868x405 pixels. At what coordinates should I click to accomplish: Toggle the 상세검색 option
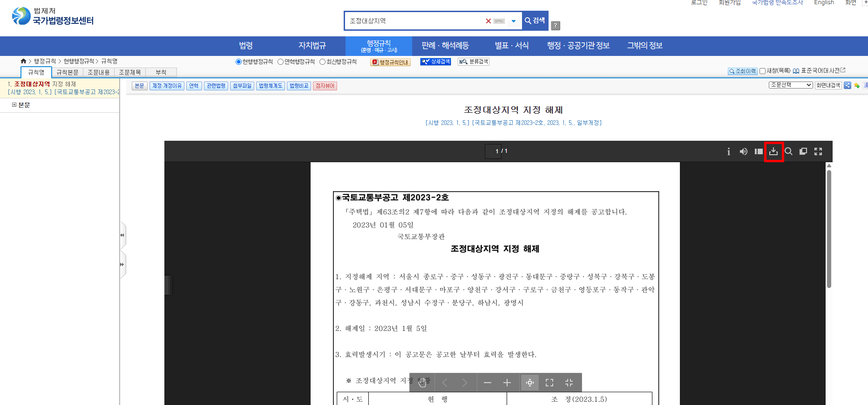click(x=435, y=62)
